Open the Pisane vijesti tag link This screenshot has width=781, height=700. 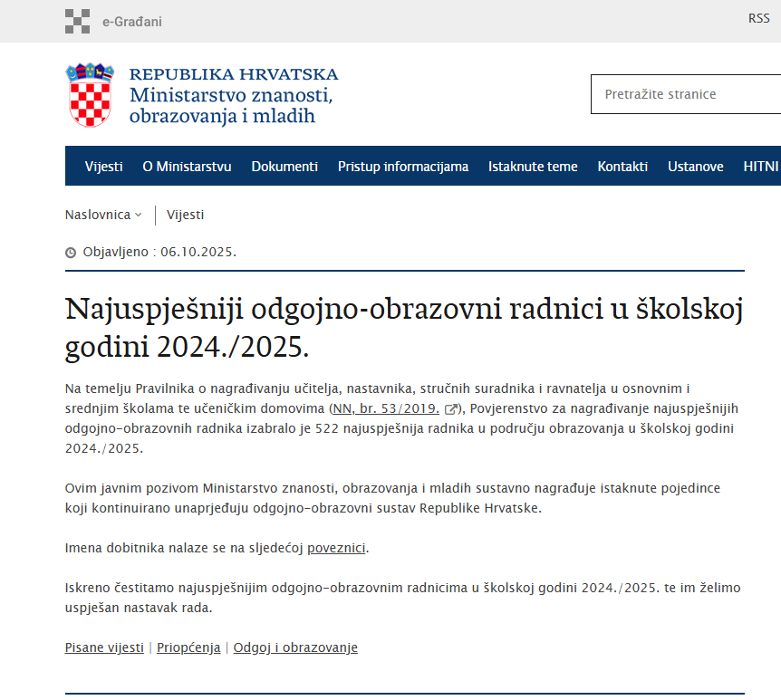click(x=104, y=647)
